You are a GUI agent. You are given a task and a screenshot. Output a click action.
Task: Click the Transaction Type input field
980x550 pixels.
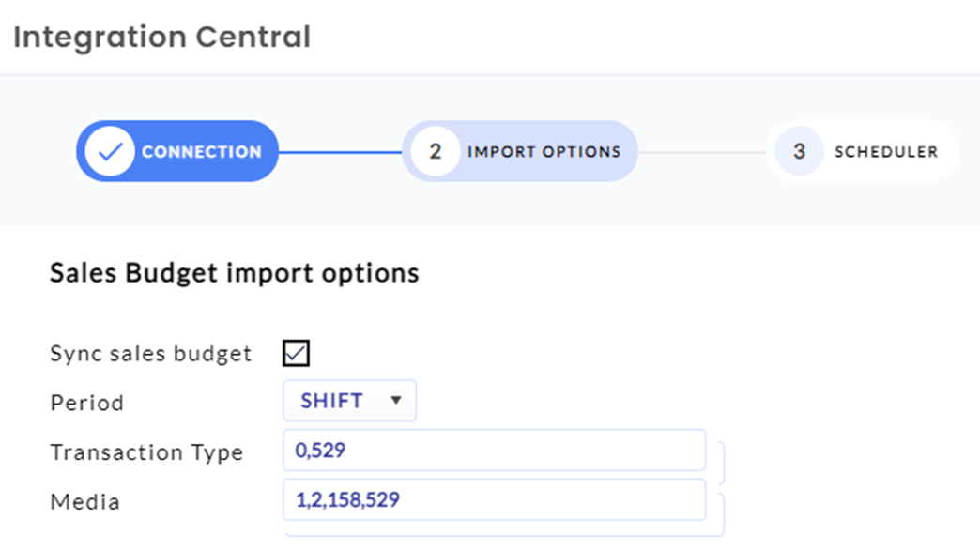click(x=494, y=450)
